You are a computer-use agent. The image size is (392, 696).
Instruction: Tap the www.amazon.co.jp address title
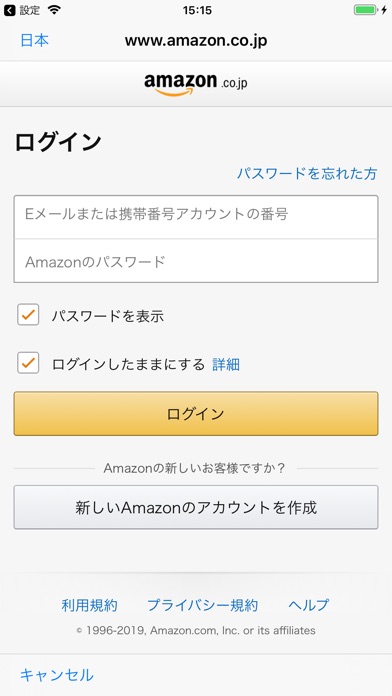[196, 41]
